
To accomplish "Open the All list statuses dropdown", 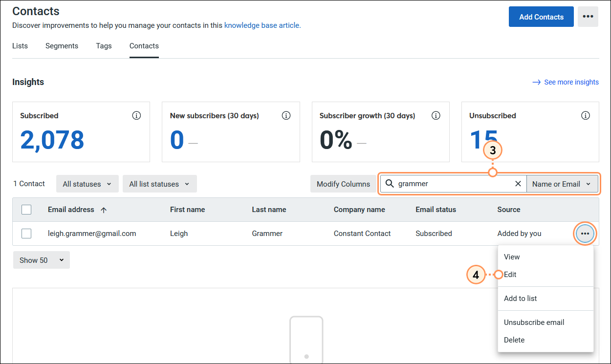I will 159,184.
